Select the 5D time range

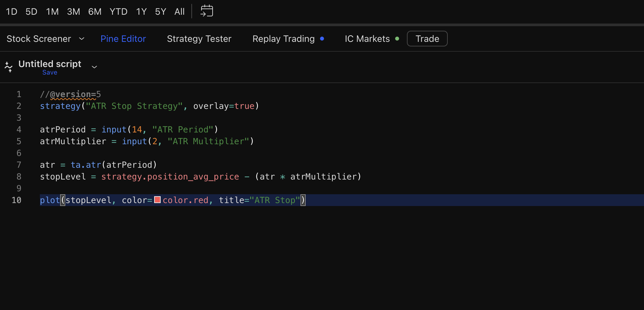(31, 12)
